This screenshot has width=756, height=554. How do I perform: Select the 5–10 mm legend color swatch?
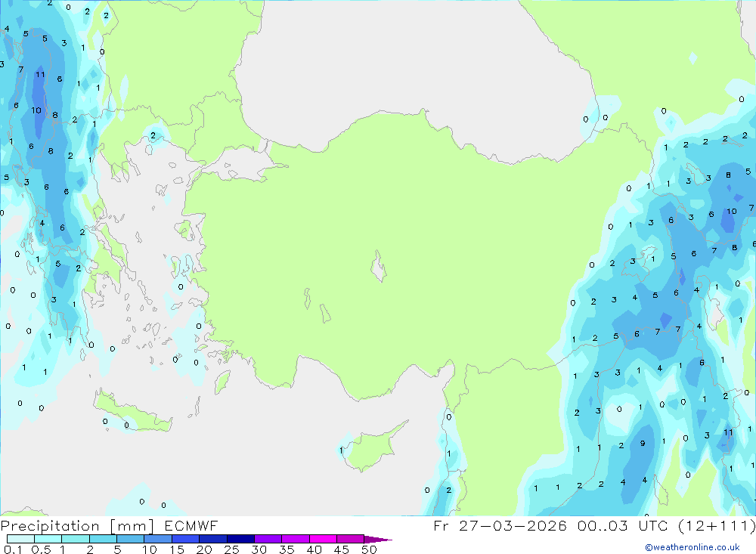pyautogui.click(x=131, y=539)
